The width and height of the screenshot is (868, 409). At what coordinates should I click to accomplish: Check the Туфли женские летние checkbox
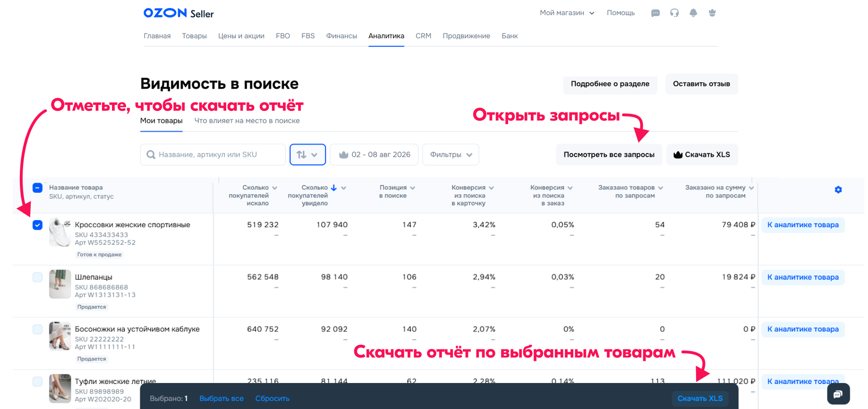pyautogui.click(x=38, y=382)
